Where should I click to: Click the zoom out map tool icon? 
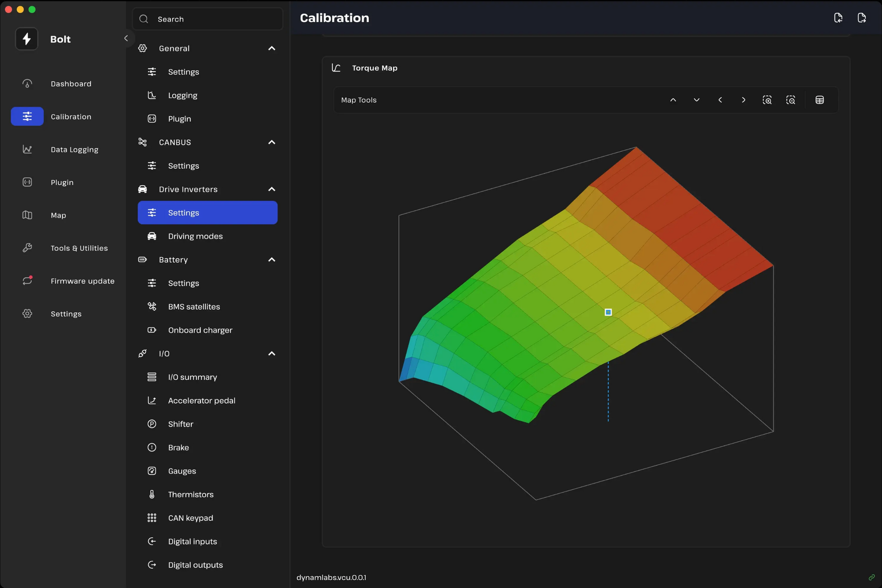pyautogui.click(x=790, y=100)
